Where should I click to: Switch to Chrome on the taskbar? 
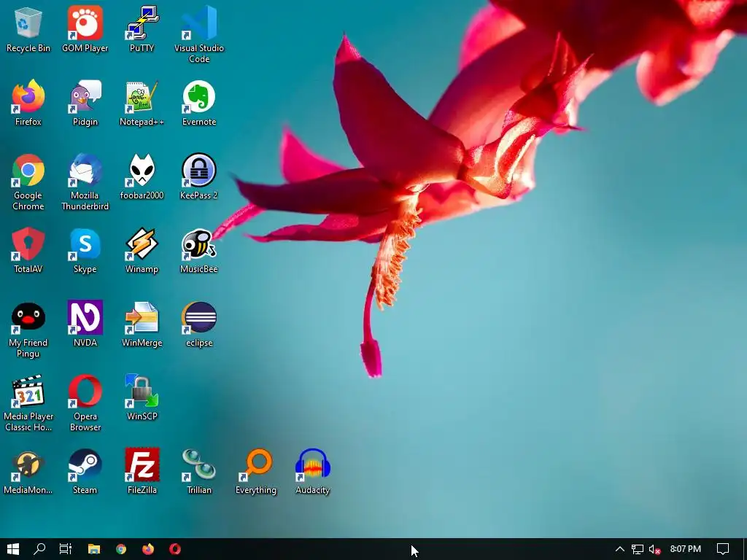tap(121, 549)
